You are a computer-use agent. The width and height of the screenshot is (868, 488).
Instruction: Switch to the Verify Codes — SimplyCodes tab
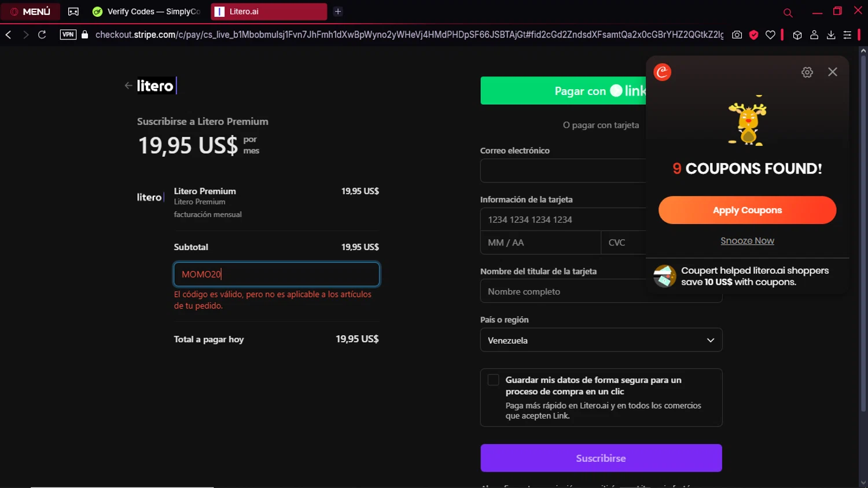click(147, 12)
